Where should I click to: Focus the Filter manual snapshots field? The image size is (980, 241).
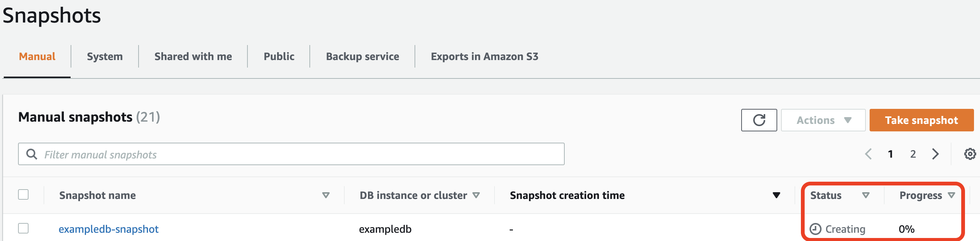pyautogui.click(x=291, y=154)
